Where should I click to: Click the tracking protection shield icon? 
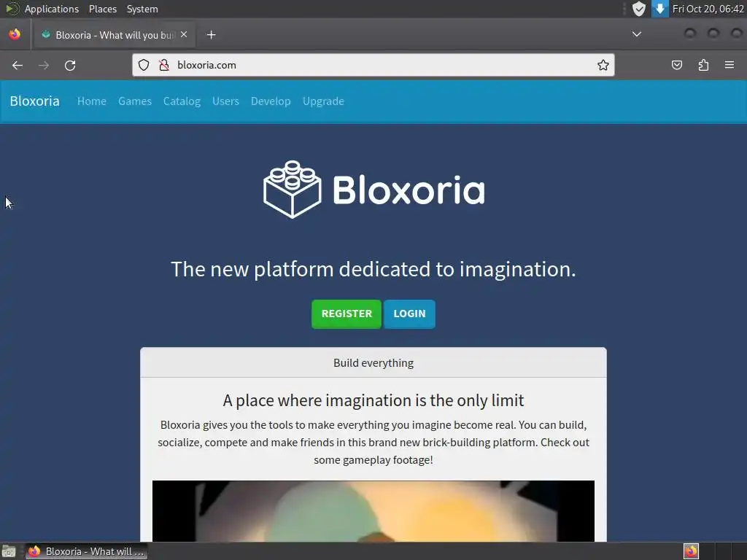[144, 65]
